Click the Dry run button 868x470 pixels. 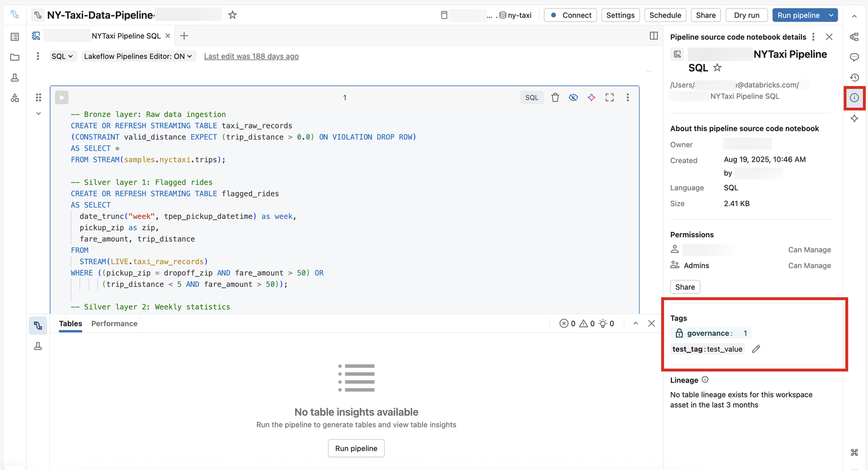coord(747,15)
